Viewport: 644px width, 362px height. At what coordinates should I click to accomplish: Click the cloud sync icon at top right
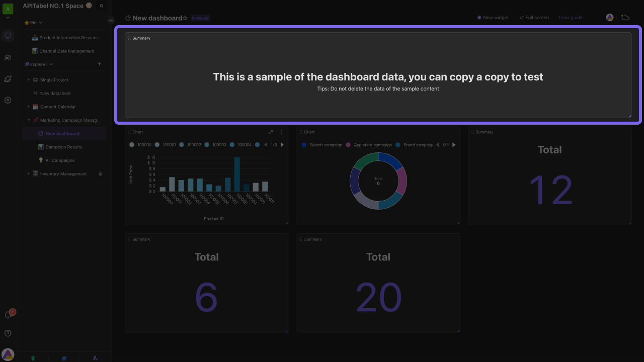(x=625, y=18)
